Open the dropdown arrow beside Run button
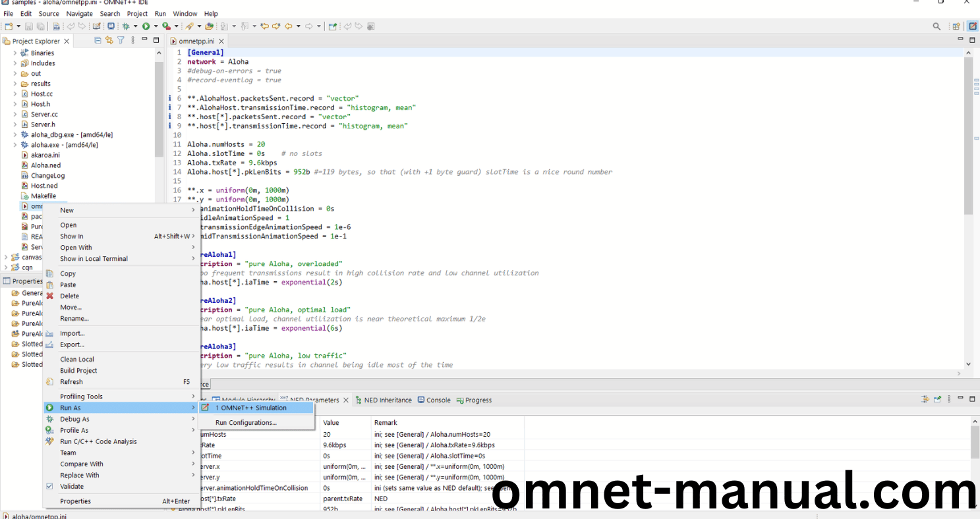980x519 pixels. click(156, 26)
